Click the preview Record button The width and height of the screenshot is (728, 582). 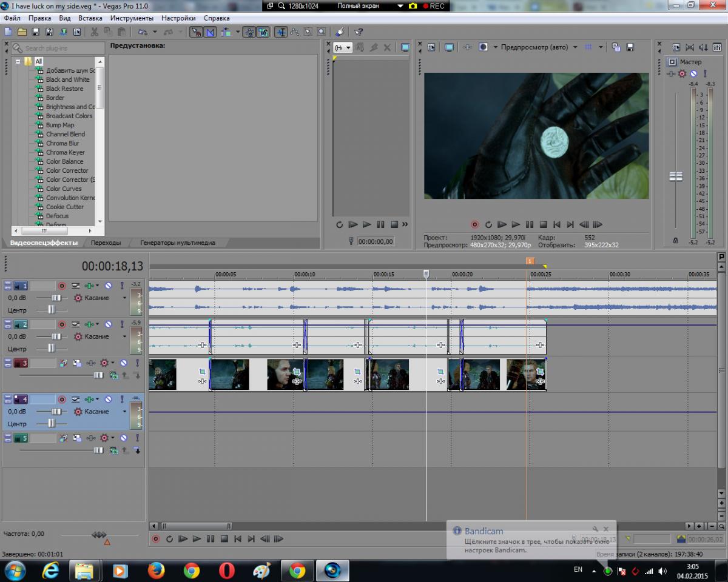point(474,224)
